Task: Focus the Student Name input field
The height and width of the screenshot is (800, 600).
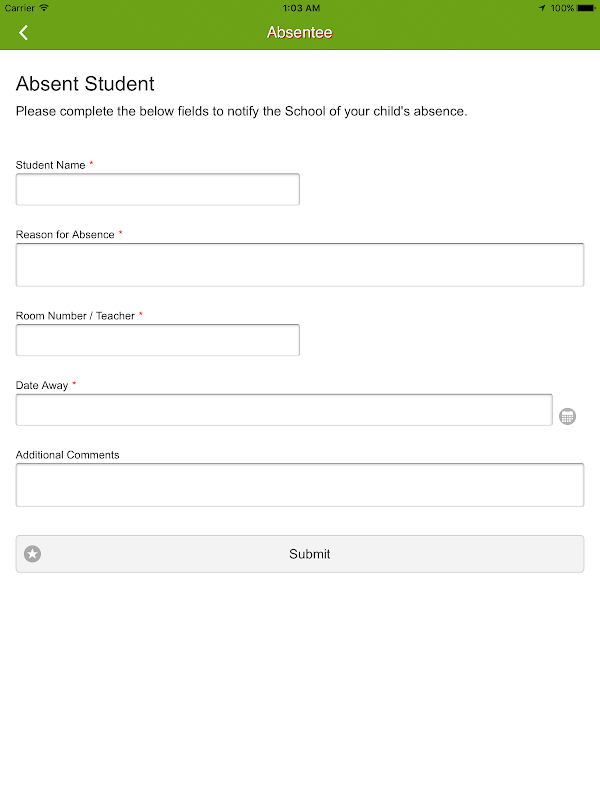Action: coord(158,190)
